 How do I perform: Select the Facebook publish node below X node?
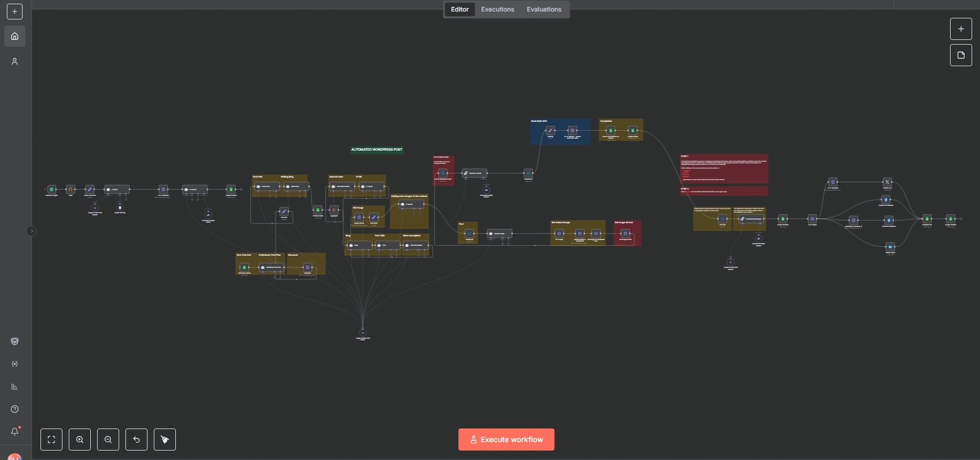click(886, 200)
